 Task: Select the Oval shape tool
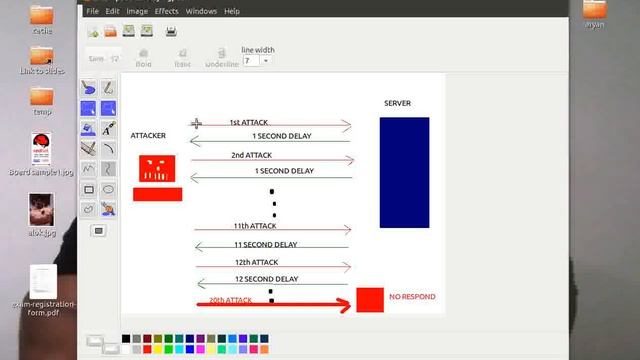(108, 189)
